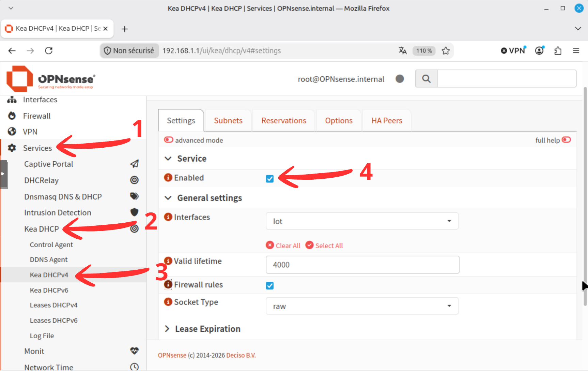Go back to previous page
Screen dimensions: 588x371
pos(12,51)
